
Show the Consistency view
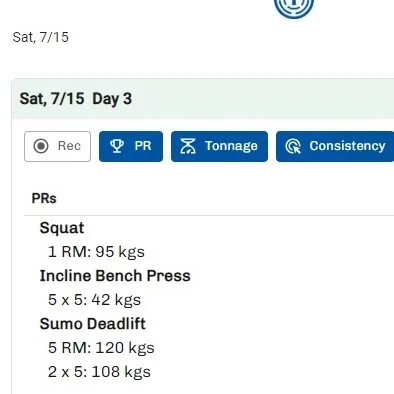click(335, 146)
